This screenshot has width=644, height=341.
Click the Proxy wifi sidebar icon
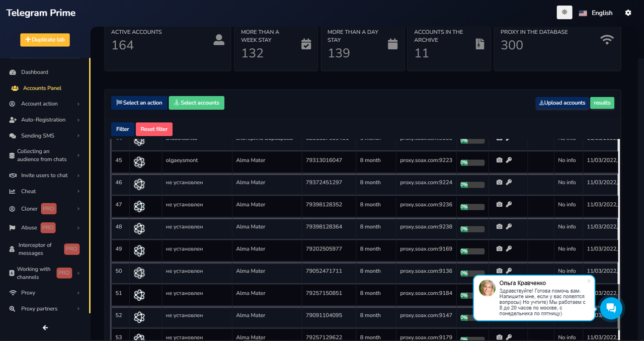coord(12,293)
